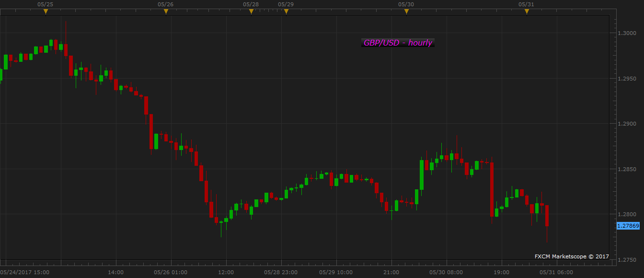Click the 1.3000 price axis label

(627, 33)
